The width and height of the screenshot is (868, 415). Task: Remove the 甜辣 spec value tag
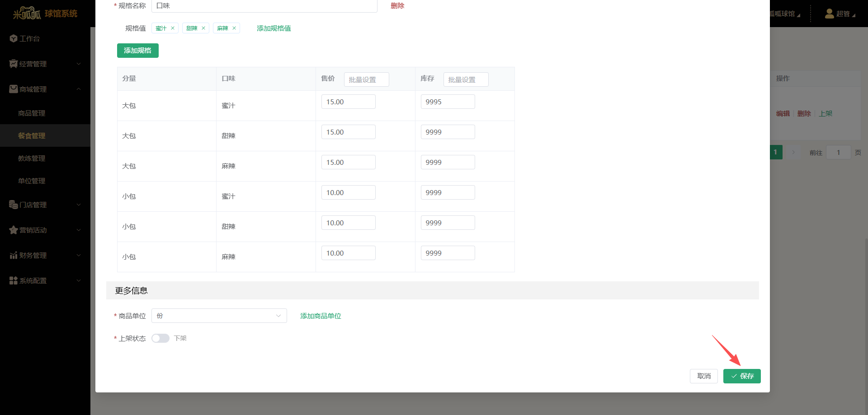point(203,28)
